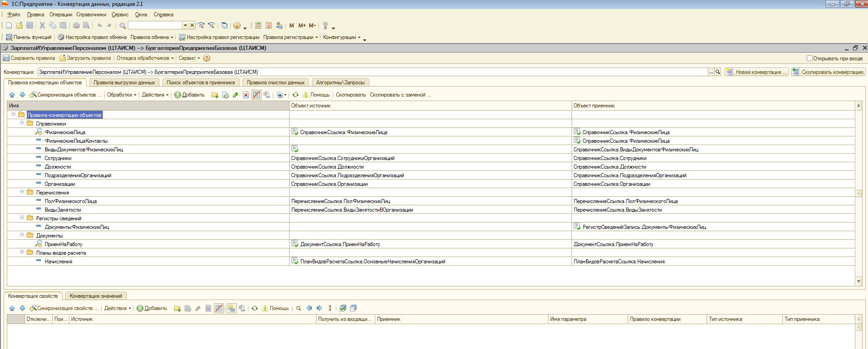868x349 pixels.
Task: Move rule down in object rules toolbar
Action: click(22, 95)
